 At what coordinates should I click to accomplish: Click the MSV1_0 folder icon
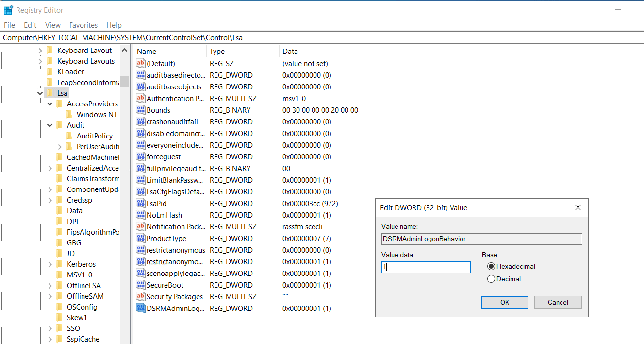[x=59, y=275]
